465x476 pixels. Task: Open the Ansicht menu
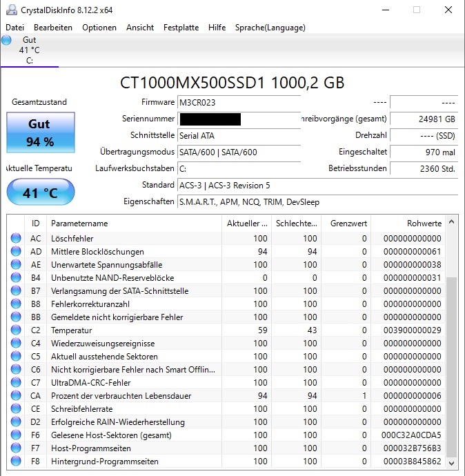[140, 28]
